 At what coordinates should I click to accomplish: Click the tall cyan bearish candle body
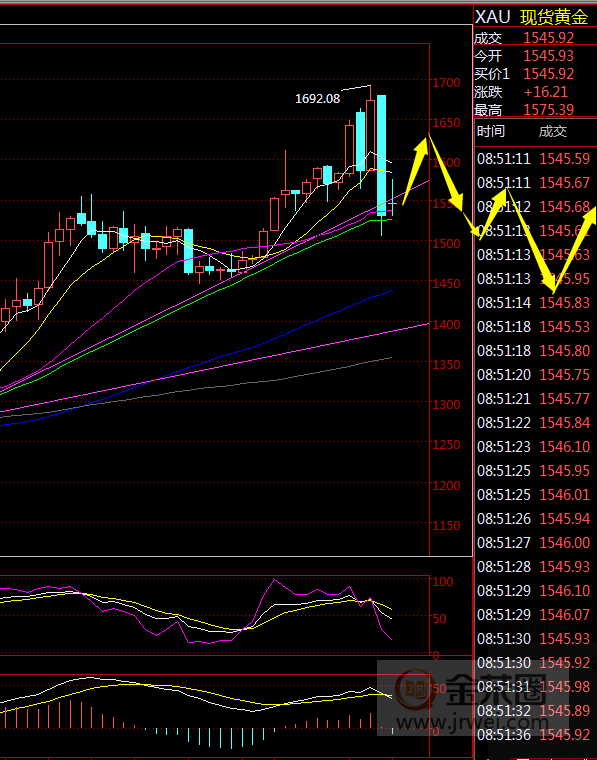pyautogui.click(x=381, y=155)
